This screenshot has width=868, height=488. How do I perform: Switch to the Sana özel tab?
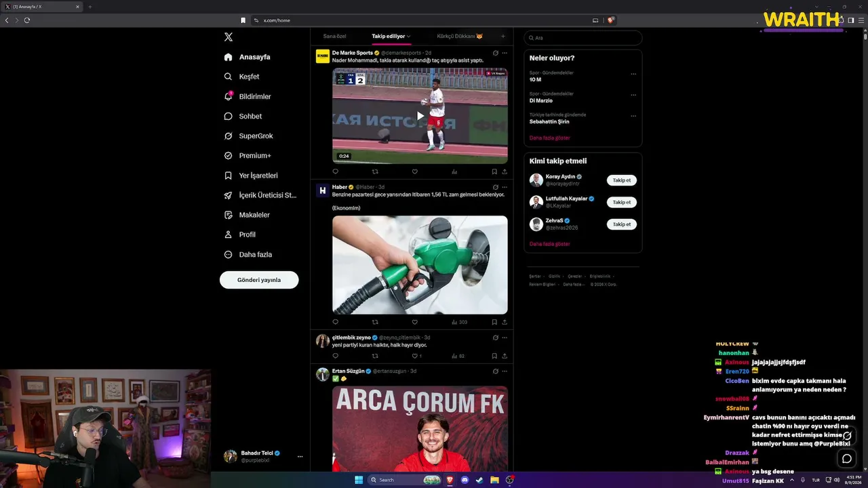pos(334,36)
